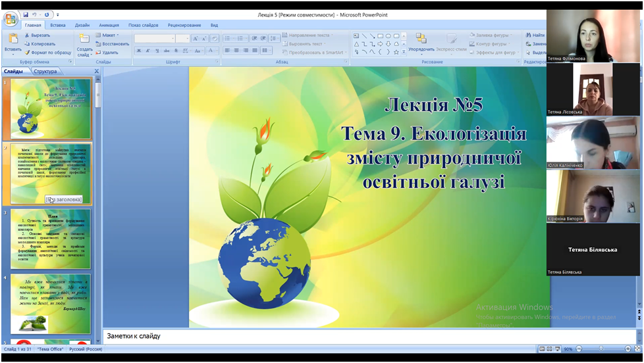Save the presentation from quick access toolbar
This screenshot has width=644, height=363.
[26, 14]
